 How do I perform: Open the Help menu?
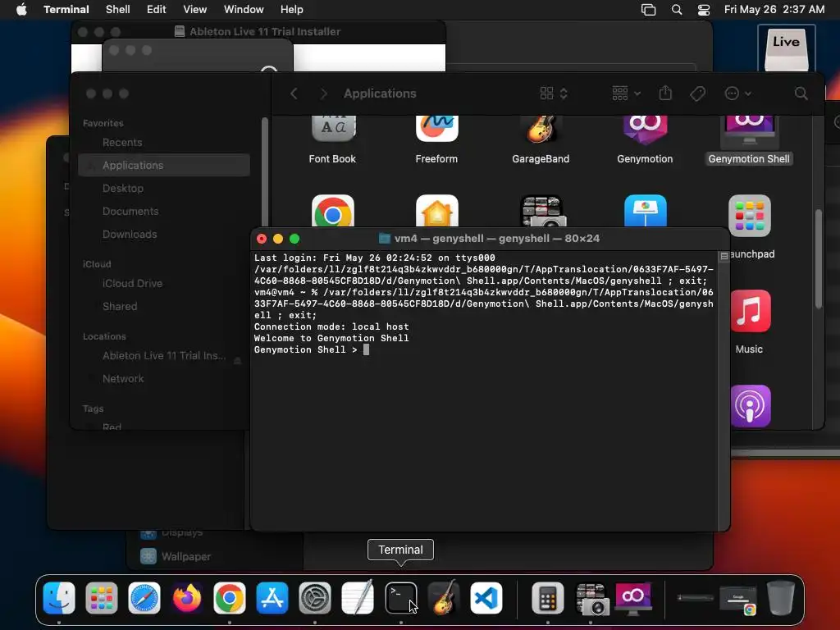pos(292,10)
